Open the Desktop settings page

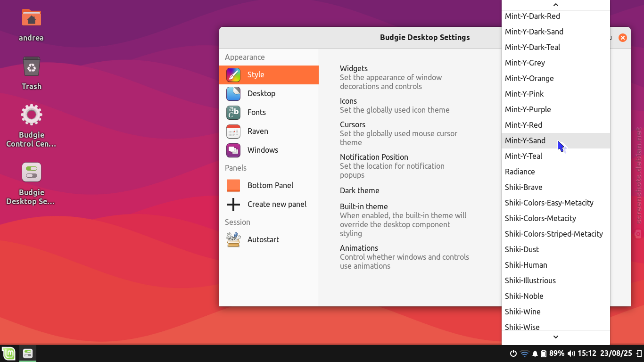click(269, 93)
